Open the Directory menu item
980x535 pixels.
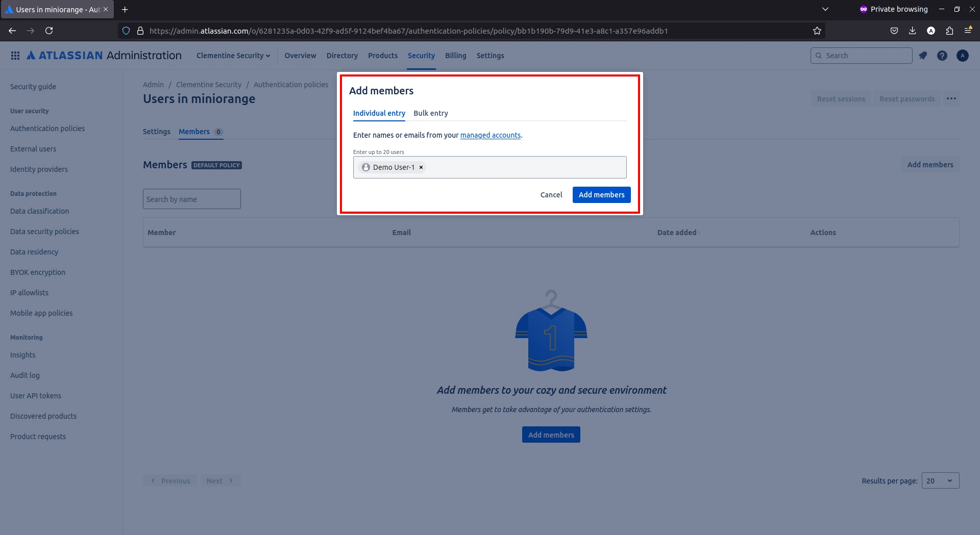tap(341, 55)
